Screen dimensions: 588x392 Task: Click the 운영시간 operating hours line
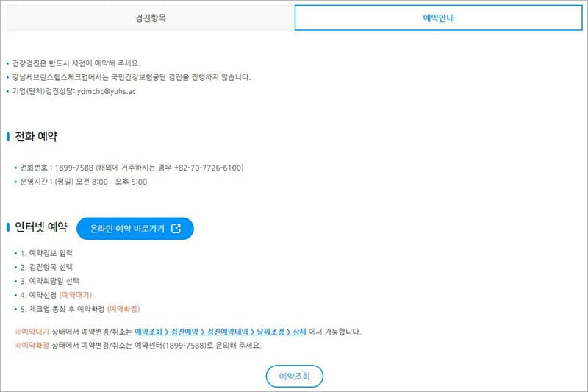click(x=83, y=182)
